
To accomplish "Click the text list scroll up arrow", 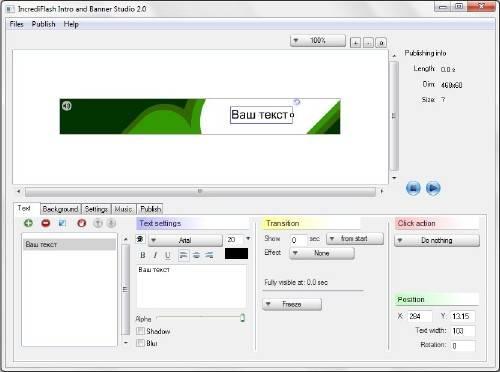I will pyautogui.click(x=125, y=239).
